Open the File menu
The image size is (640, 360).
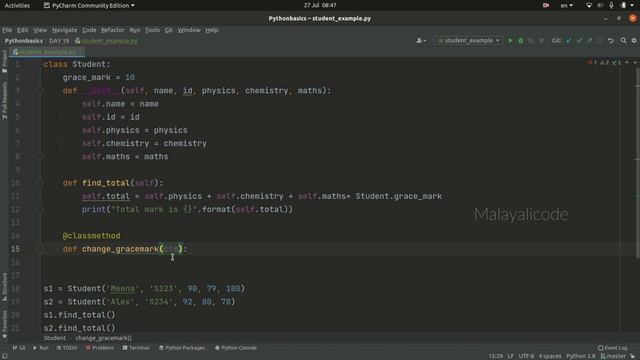pos(7,30)
